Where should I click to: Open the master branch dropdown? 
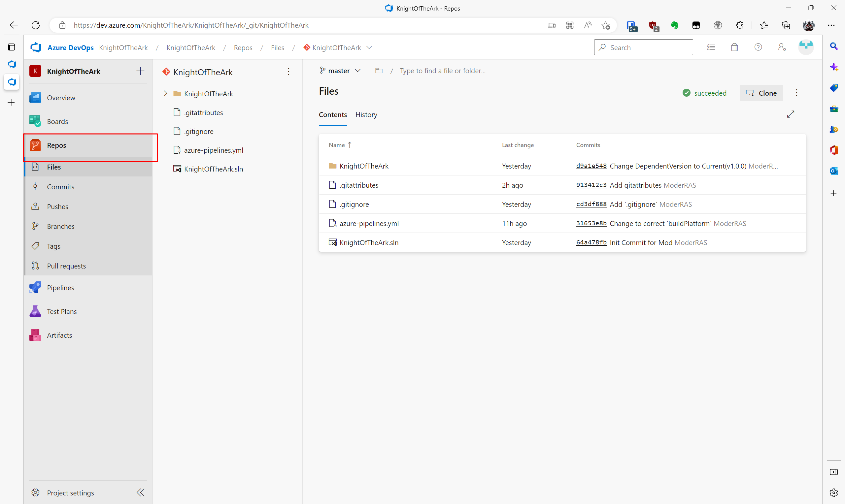pos(340,71)
